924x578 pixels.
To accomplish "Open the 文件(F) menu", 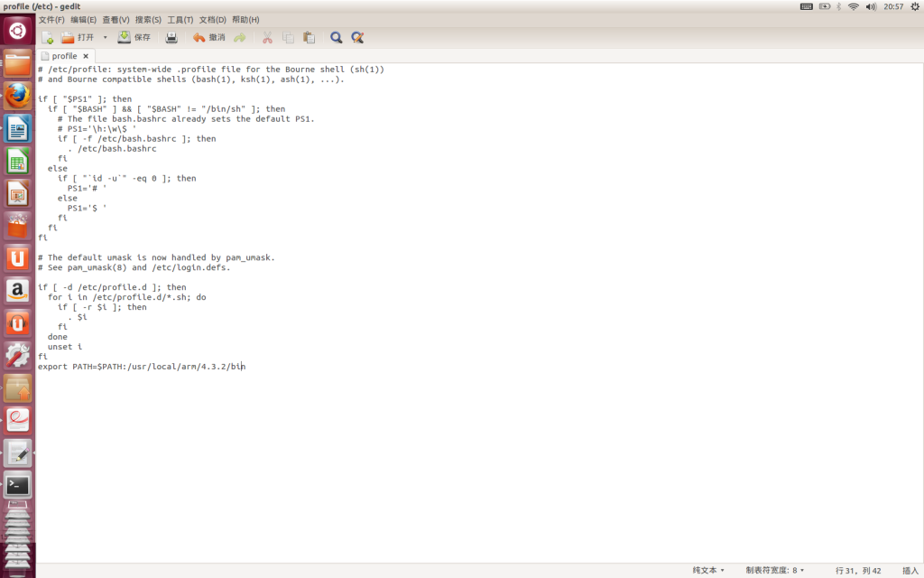I will click(51, 20).
